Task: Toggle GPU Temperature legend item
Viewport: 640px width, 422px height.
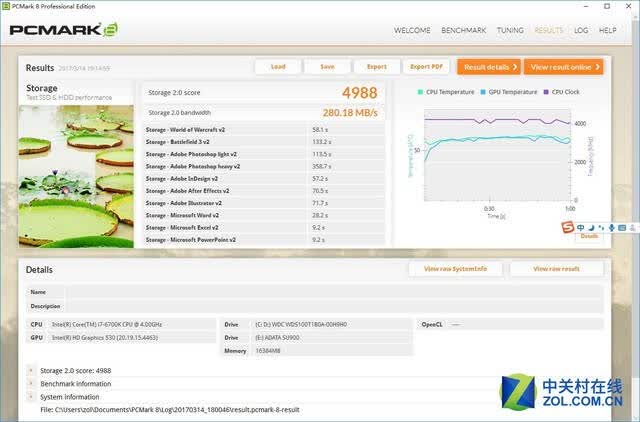Action: pyautogui.click(x=509, y=92)
